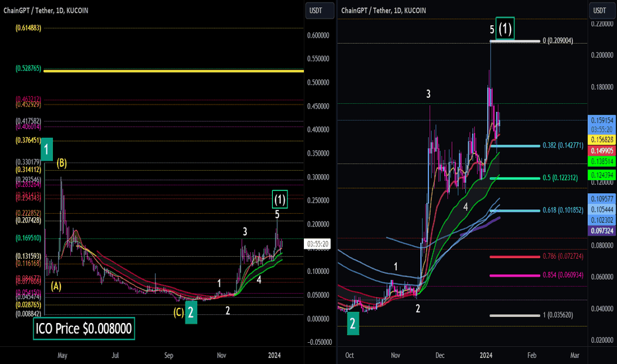Click Dec on right chart time axis
Image resolution: width=617 pixels, height=364 pixels.
point(440,355)
